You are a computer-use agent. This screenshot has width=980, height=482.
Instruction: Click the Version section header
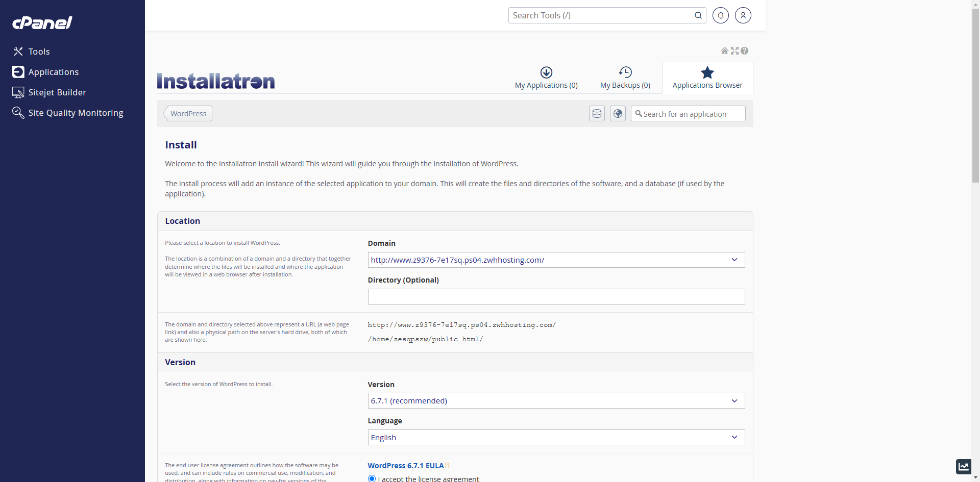pos(455,363)
